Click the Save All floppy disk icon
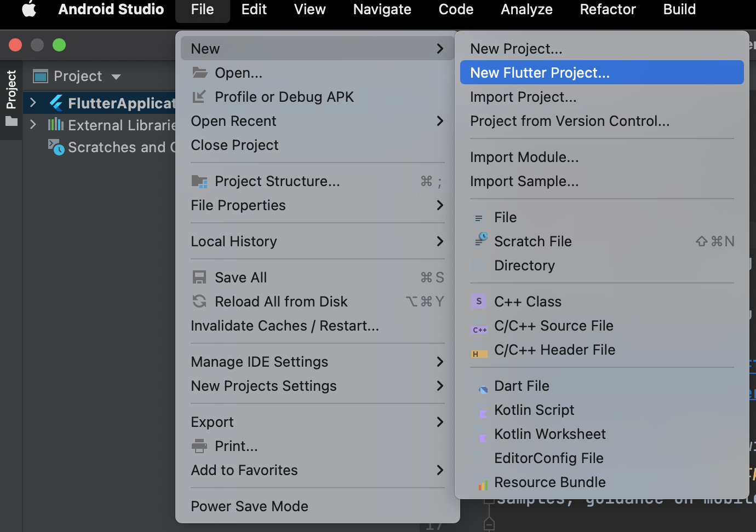Screen dimensions: 756x532 (199, 277)
